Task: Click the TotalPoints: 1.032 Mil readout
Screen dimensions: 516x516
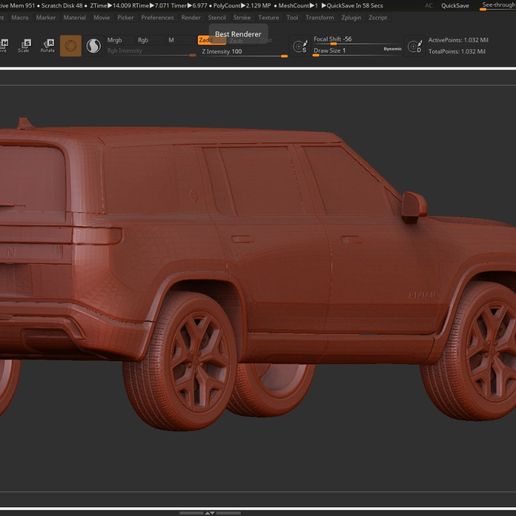Action: [457, 51]
